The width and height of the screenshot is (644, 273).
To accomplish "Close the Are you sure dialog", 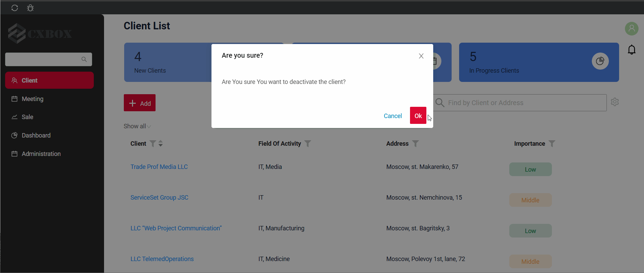I will pyautogui.click(x=421, y=56).
